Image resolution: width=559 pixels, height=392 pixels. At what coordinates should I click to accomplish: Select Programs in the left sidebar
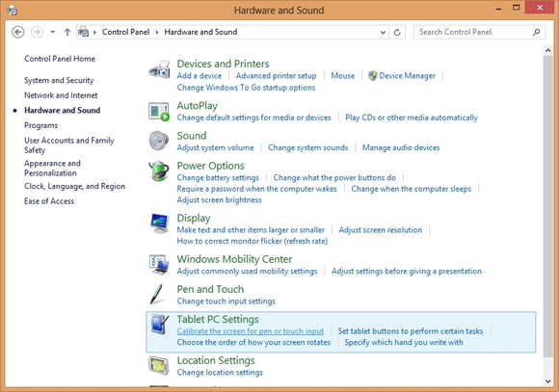[41, 125]
